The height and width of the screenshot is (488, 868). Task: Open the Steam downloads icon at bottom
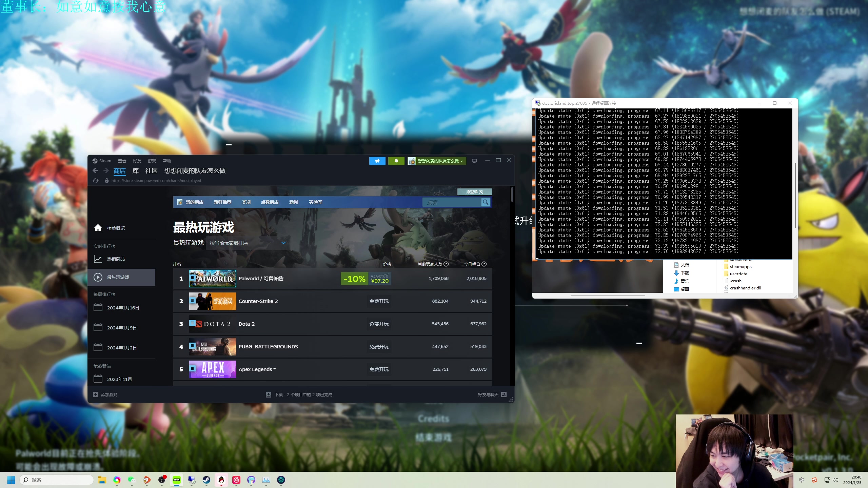[x=269, y=394]
